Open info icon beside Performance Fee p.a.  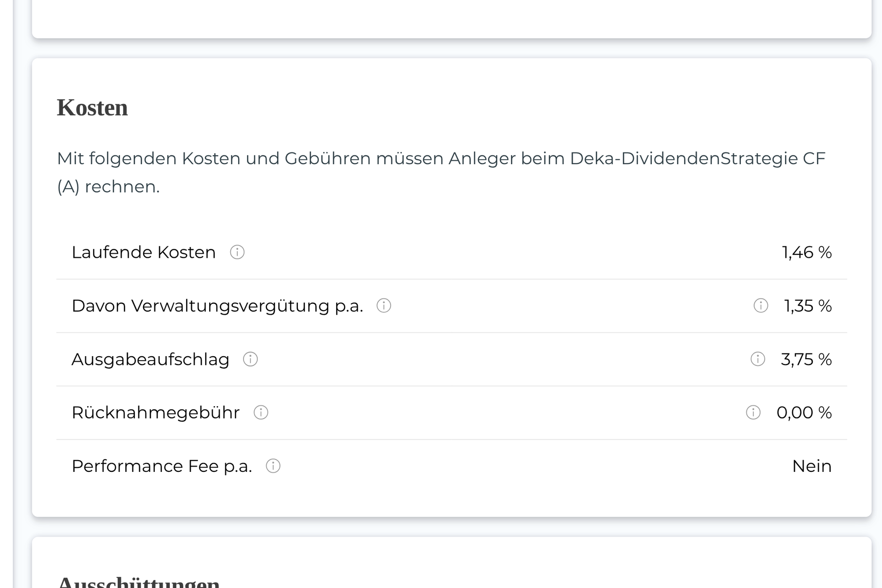pyautogui.click(x=273, y=466)
